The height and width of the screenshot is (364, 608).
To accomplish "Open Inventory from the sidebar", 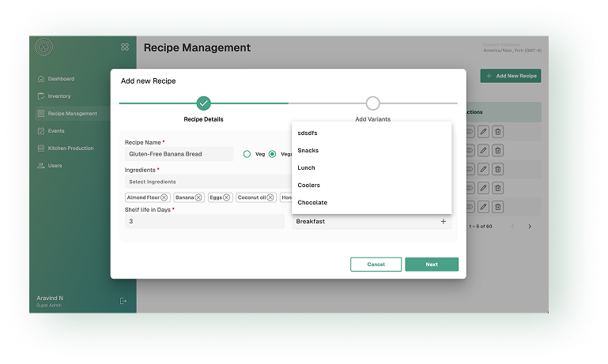I will [x=59, y=96].
